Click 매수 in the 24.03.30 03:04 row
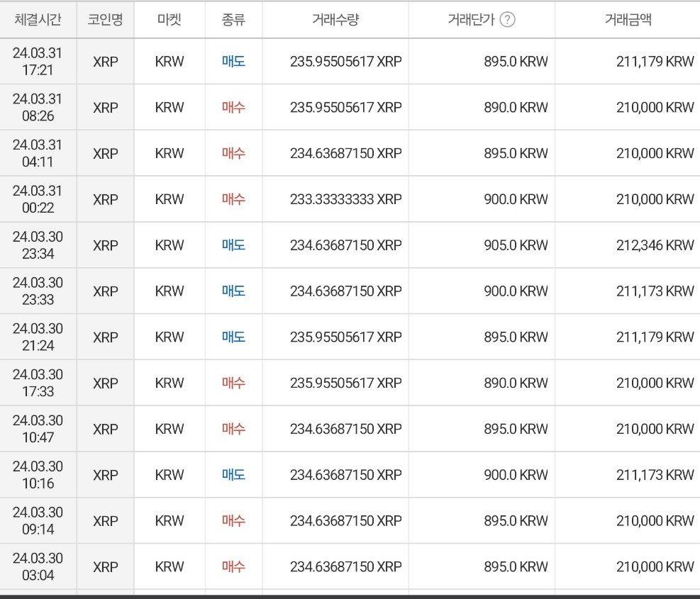Image resolution: width=700 pixels, height=599 pixels. click(x=233, y=567)
